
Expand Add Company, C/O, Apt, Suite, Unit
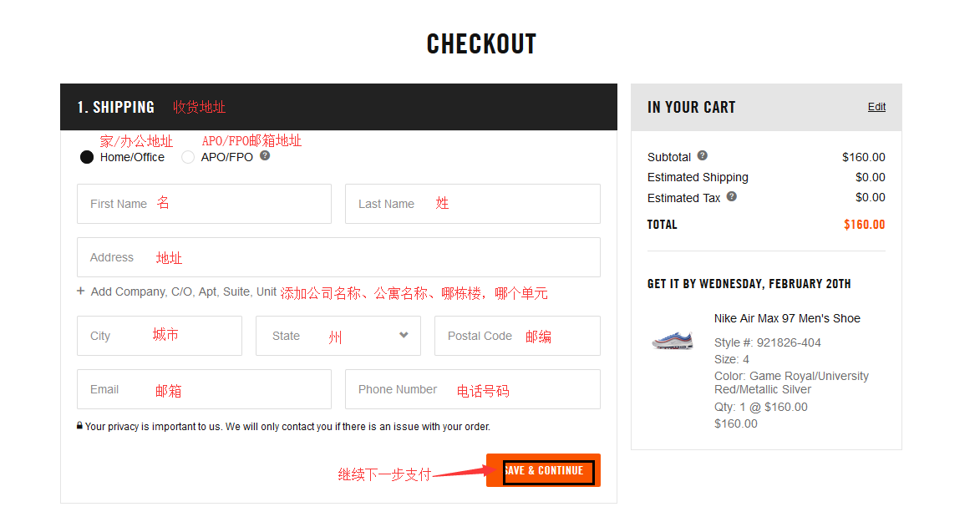pos(183,291)
